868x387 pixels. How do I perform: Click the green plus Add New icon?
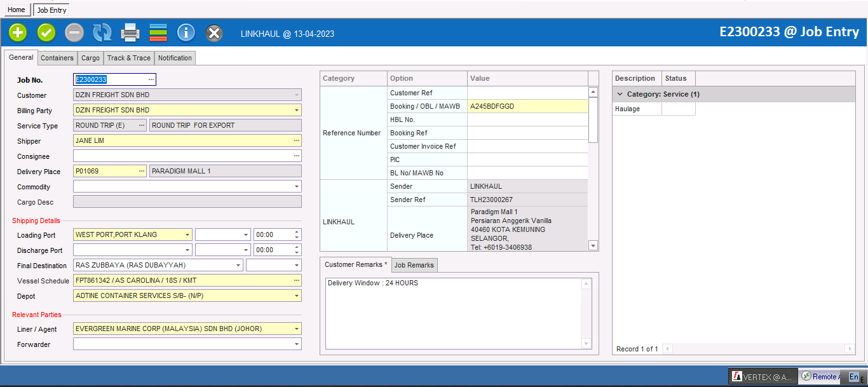coord(18,32)
